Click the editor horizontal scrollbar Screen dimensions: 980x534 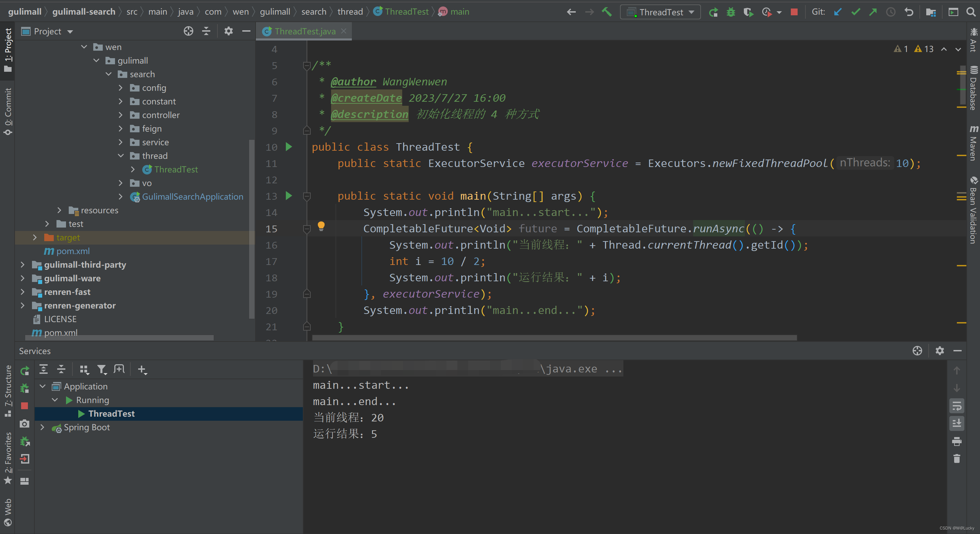click(x=554, y=338)
